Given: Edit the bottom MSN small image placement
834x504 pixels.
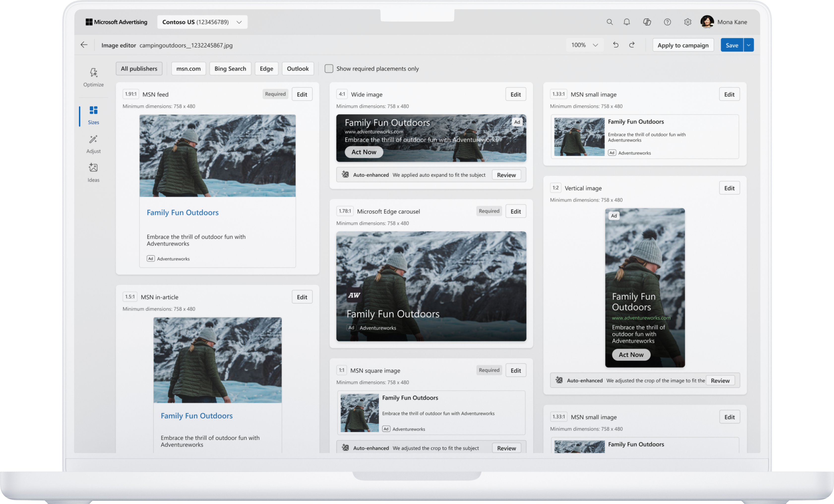Looking at the screenshot, I should click(729, 417).
